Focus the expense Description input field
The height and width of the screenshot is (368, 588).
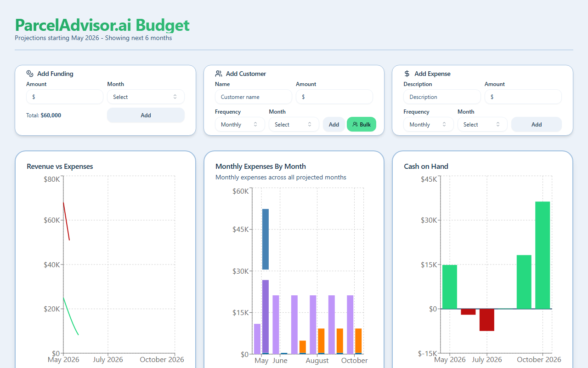(442, 97)
